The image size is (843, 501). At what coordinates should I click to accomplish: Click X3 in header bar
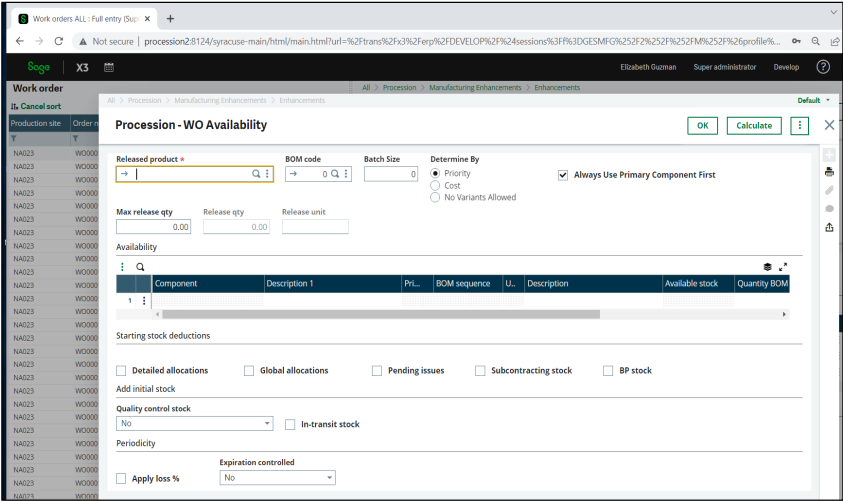[x=82, y=68]
